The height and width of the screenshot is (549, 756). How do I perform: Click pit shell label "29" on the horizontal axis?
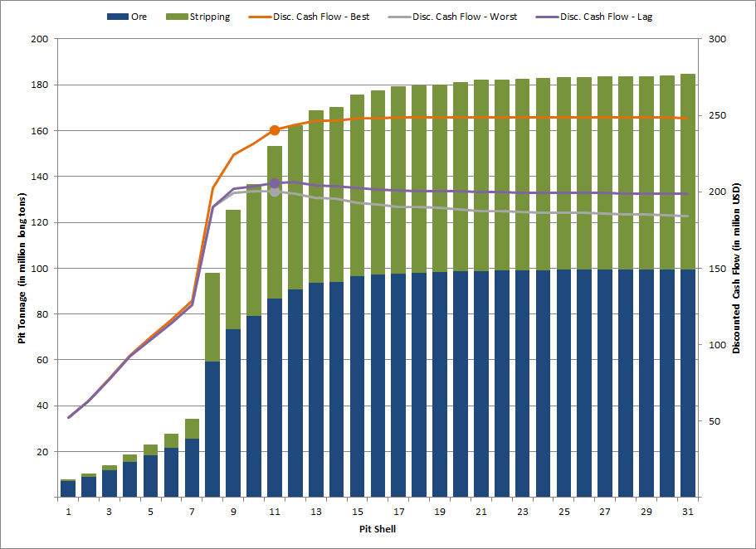tap(646, 512)
